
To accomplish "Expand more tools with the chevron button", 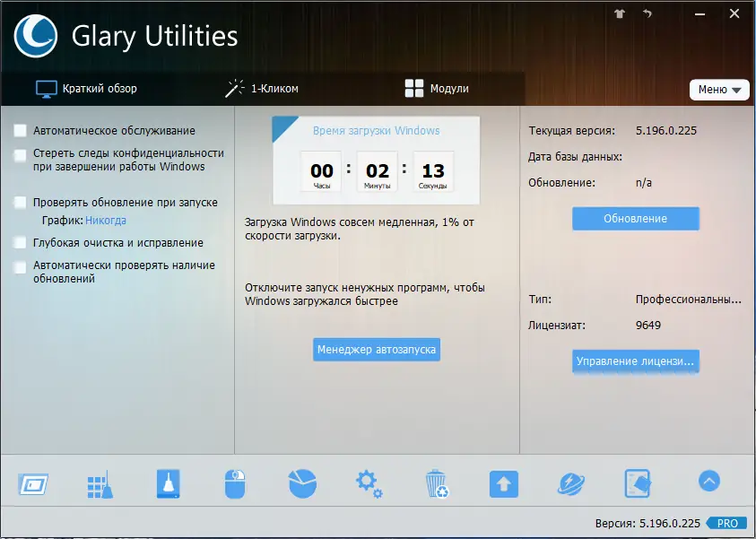I will [708, 482].
